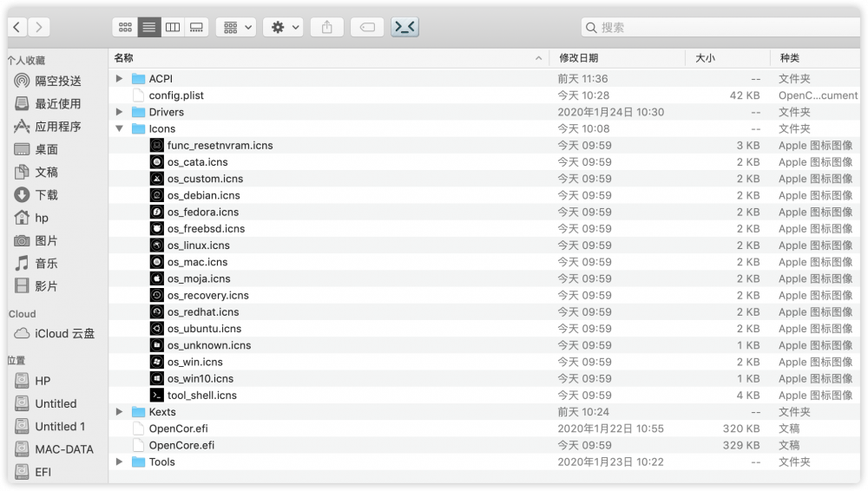Image resolution: width=868 pixels, height=491 pixels.
Task: Select the Drivers folder row
Action: (x=484, y=112)
